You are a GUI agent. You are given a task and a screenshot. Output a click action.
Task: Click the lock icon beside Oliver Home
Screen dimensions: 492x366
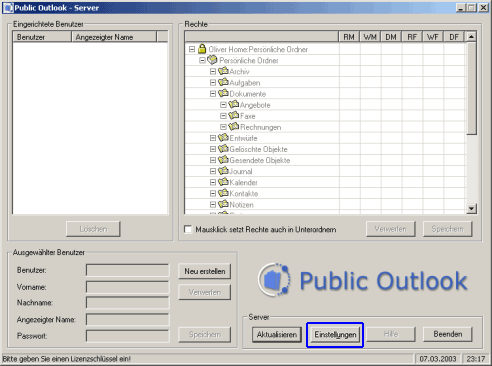[202, 49]
